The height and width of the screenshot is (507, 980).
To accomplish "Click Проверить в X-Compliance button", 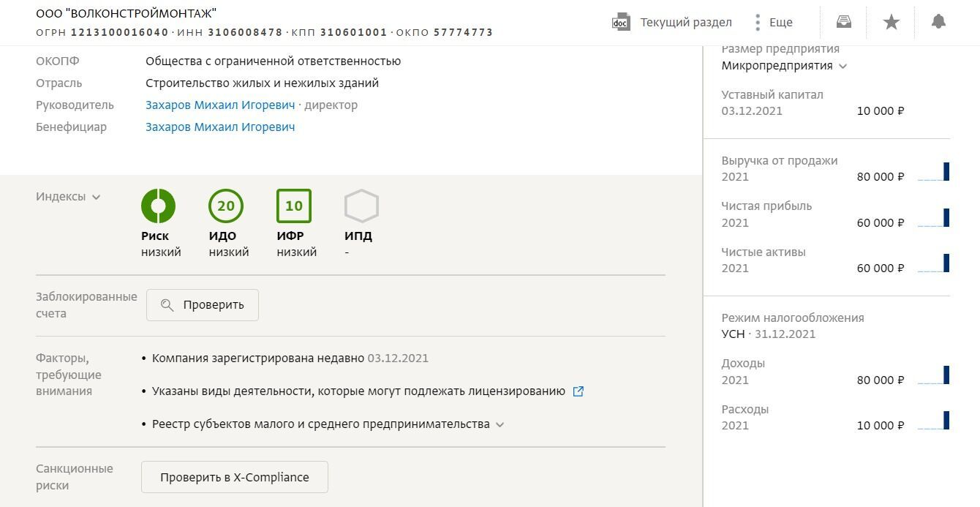I will tap(235, 477).
